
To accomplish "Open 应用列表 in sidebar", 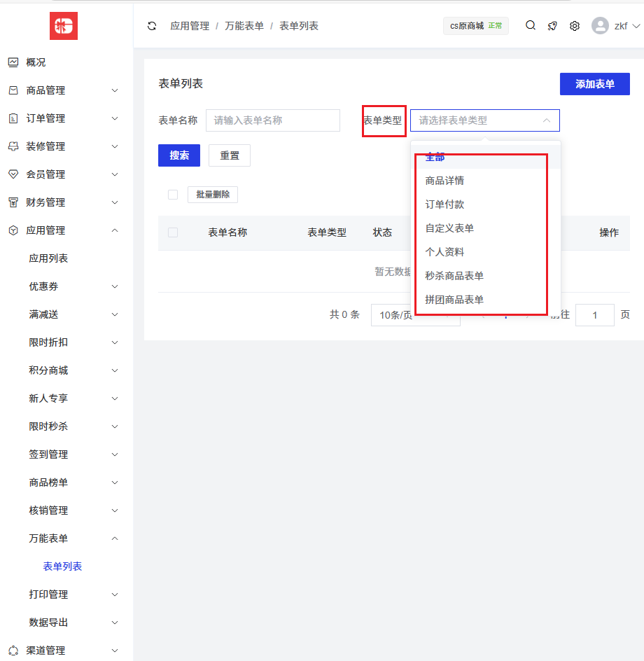I will [48, 258].
